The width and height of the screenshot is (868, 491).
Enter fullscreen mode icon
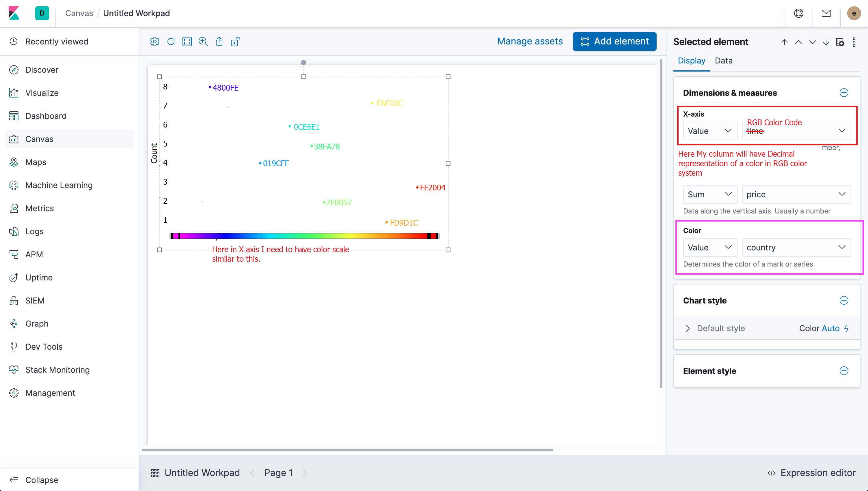point(187,42)
